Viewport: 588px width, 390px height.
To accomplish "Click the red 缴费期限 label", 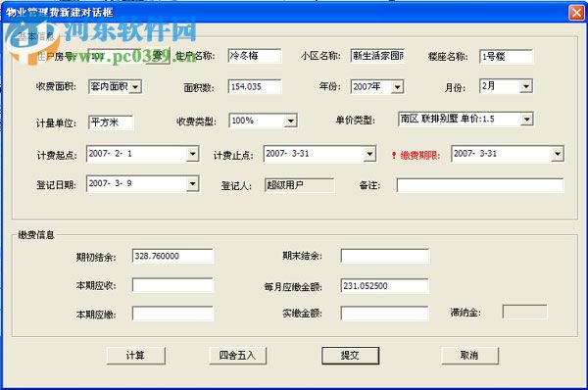I will click(420, 155).
